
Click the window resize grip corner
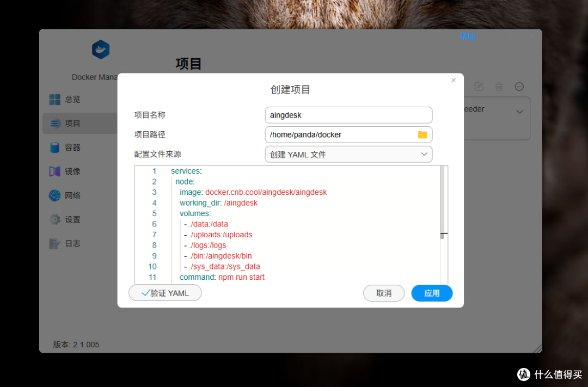(537, 348)
